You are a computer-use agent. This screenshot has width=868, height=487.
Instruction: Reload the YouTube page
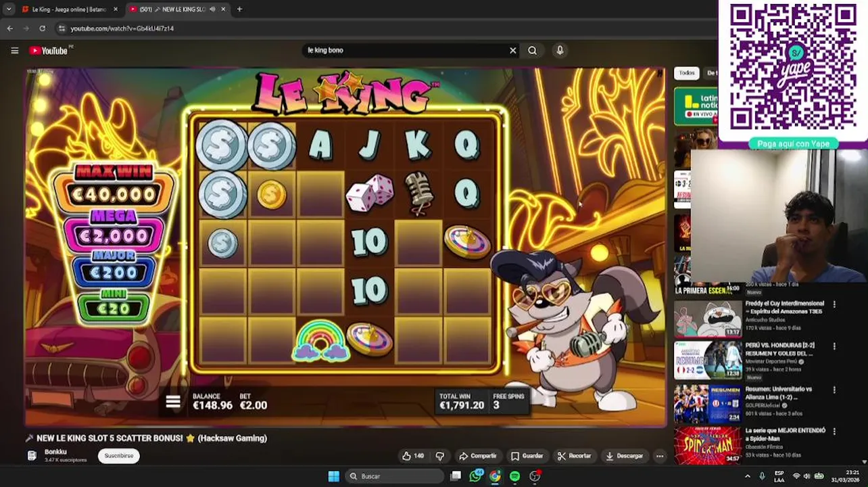(42, 28)
